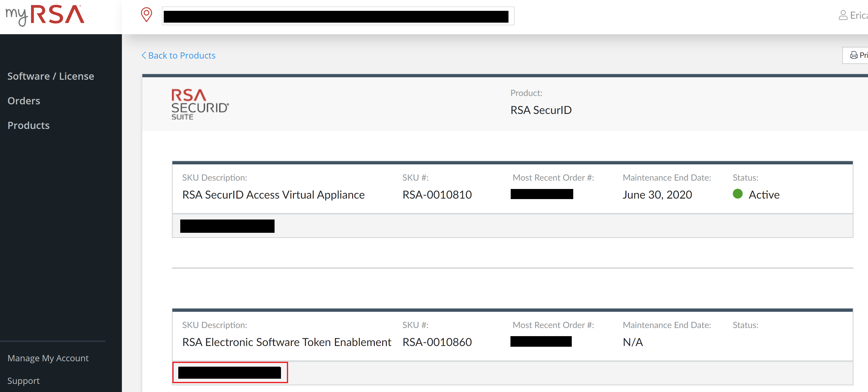Go to Orders section
This screenshot has height=392, width=868.
coord(24,101)
